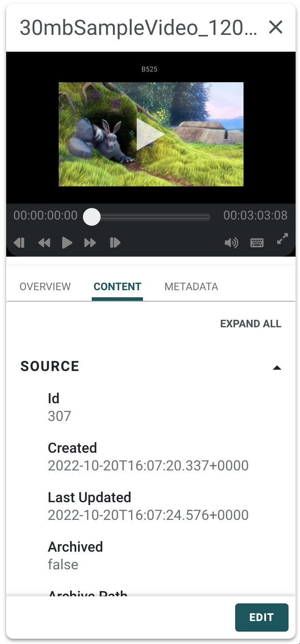Collapse the Source section with the arrow
The image size is (300, 644).
277,367
